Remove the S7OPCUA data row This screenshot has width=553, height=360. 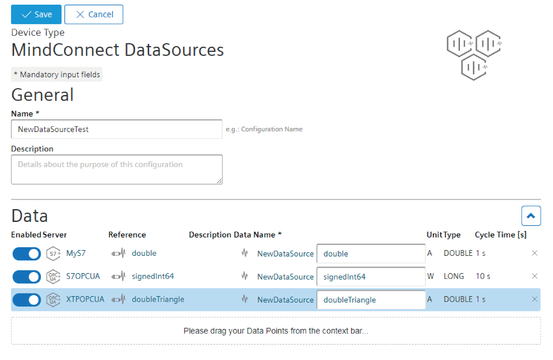(535, 276)
